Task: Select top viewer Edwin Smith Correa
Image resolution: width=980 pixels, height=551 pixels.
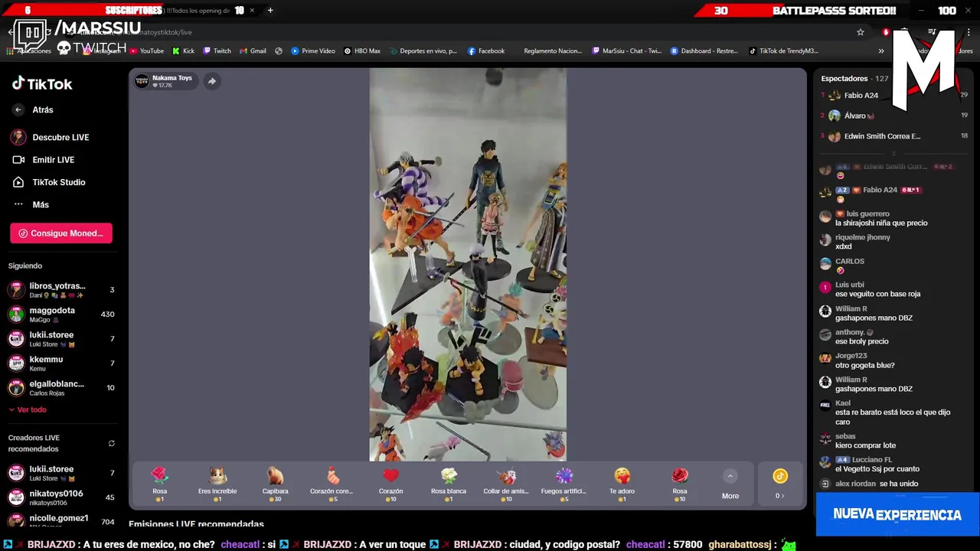Action: [x=882, y=136]
